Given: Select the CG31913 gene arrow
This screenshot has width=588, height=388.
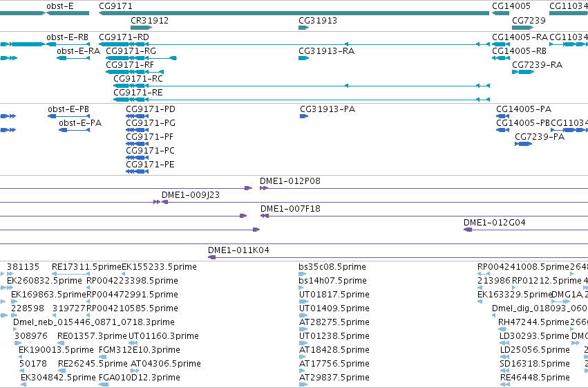Looking at the screenshot, I should pos(304,28).
